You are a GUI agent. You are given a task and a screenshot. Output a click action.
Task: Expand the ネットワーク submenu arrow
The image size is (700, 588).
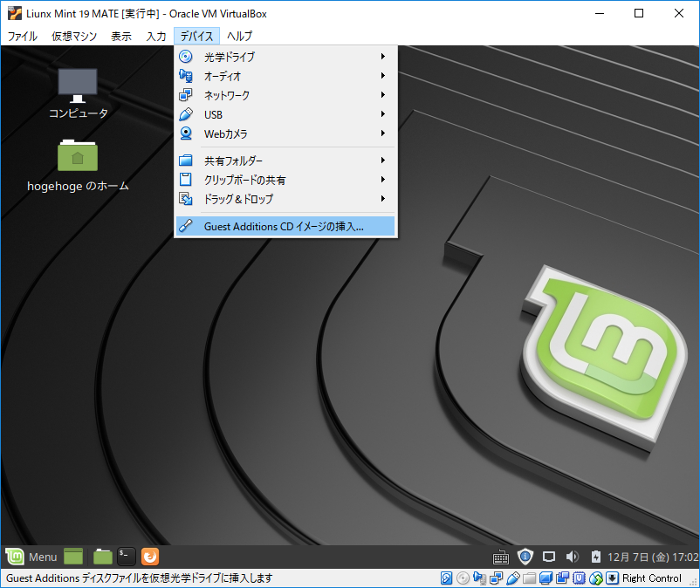click(383, 94)
